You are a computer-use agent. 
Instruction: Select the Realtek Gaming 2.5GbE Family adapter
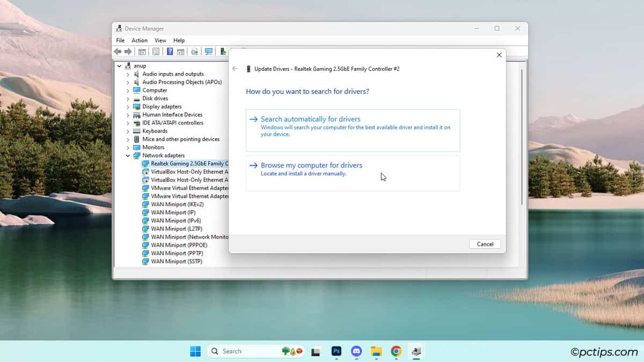(x=185, y=164)
